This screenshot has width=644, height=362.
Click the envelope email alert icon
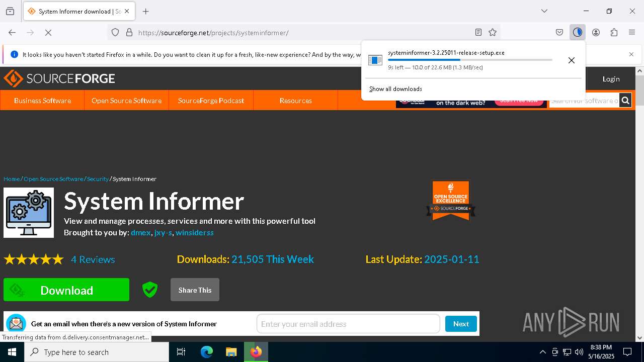tap(16, 324)
